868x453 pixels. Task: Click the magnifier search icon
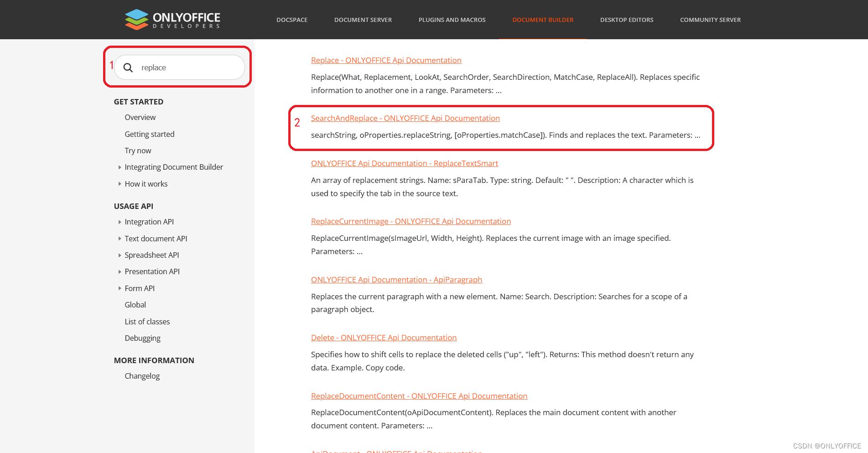(128, 68)
